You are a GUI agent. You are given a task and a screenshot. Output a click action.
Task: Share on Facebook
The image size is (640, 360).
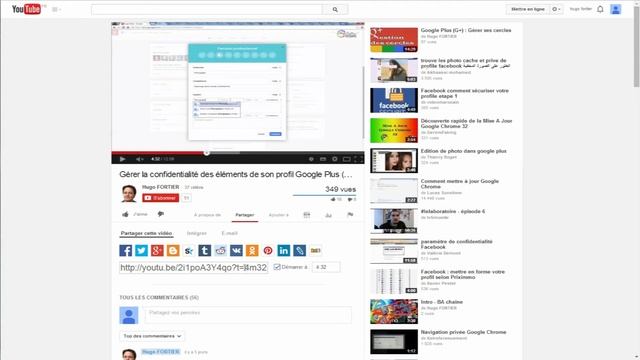click(126, 250)
